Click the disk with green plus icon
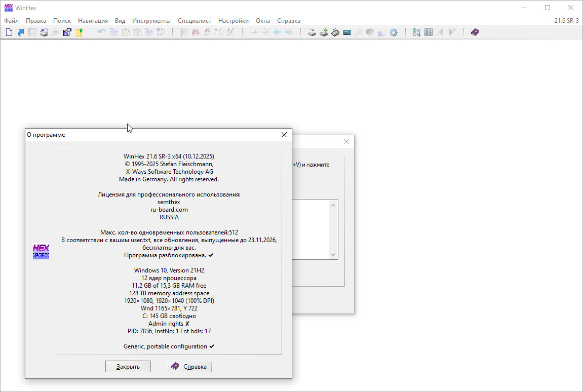 click(324, 32)
